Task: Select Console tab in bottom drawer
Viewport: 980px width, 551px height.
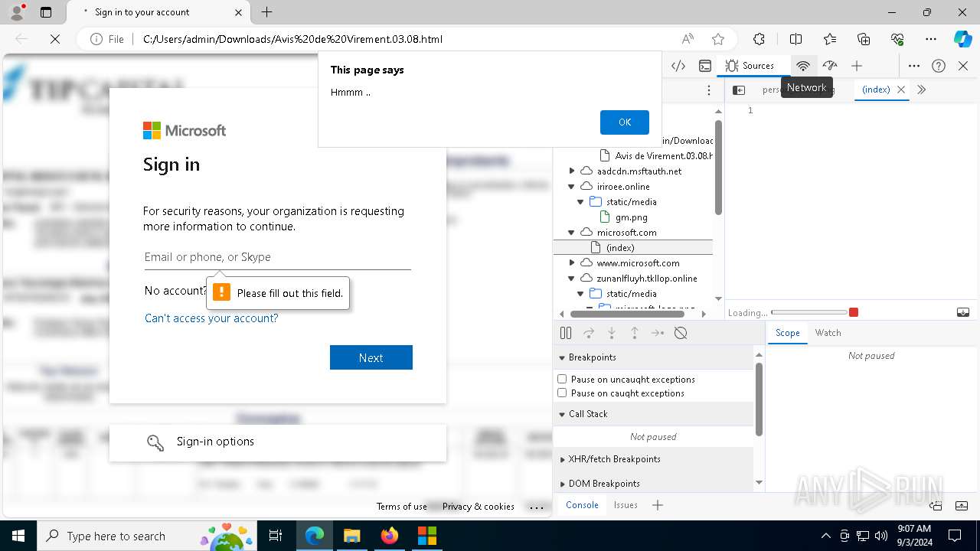Action: 582,505
